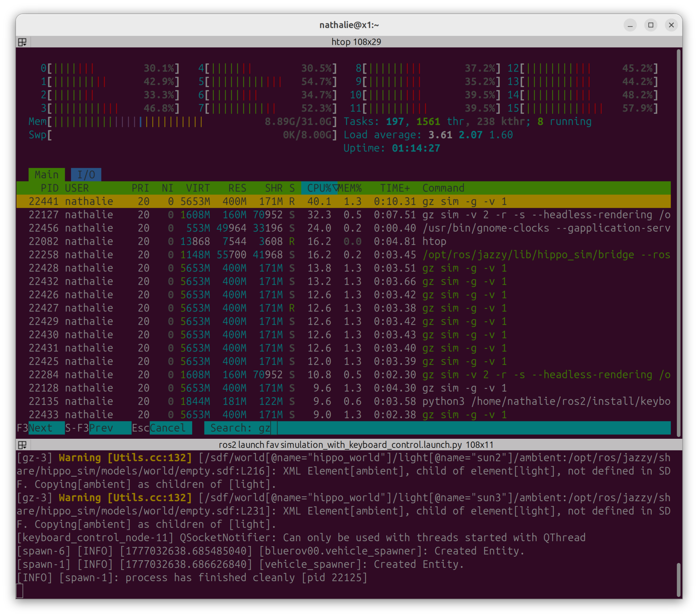The width and height of the screenshot is (698, 616).
Task: Click the Mem usage meter bar
Action: click(183, 121)
